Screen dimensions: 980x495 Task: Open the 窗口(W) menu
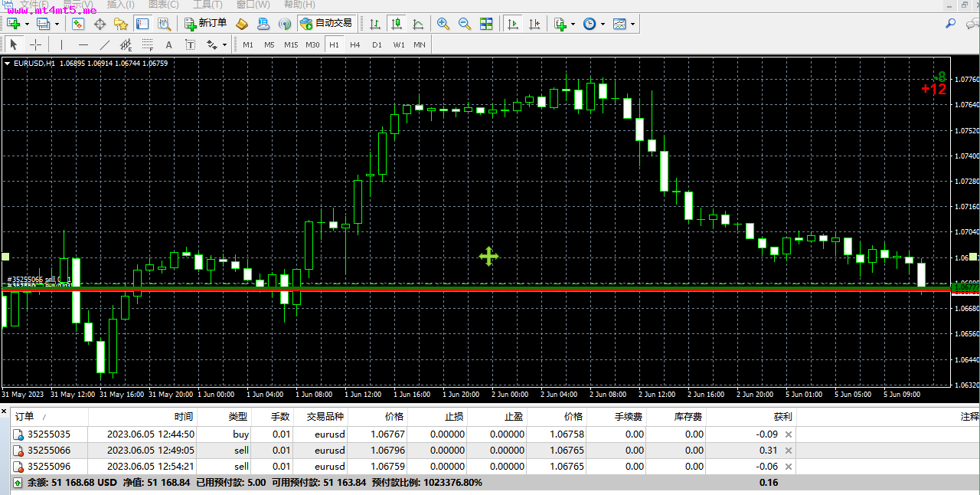253,5
